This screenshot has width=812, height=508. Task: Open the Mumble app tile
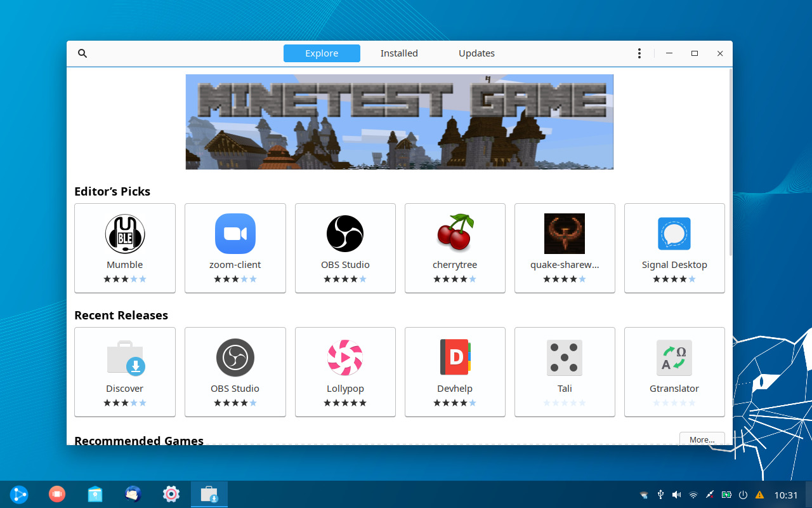coord(125,248)
